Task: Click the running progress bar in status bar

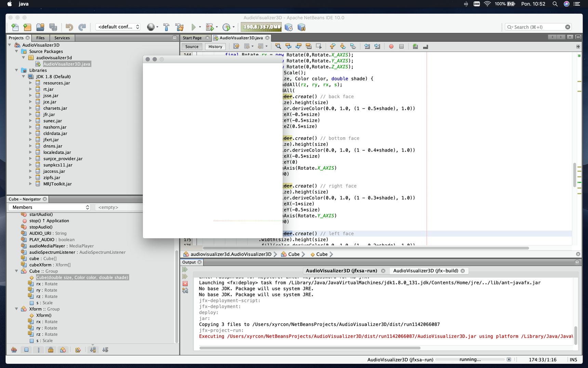Action: click(x=470, y=359)
